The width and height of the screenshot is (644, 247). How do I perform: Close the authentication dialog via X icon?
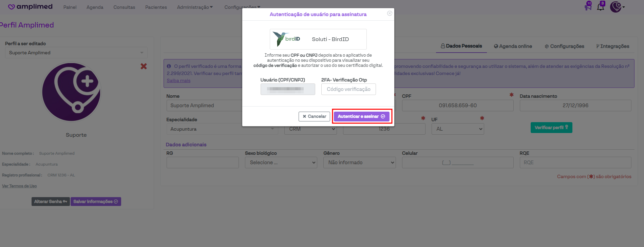click(390, 13)
